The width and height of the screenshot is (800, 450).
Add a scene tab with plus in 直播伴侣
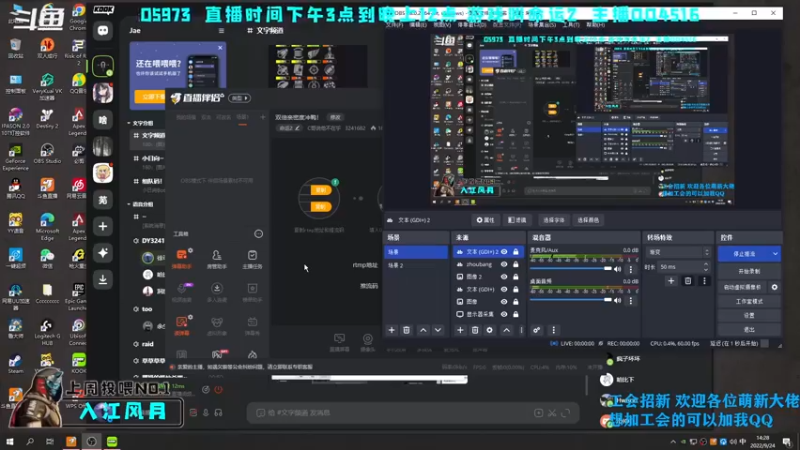pos(263,117)
